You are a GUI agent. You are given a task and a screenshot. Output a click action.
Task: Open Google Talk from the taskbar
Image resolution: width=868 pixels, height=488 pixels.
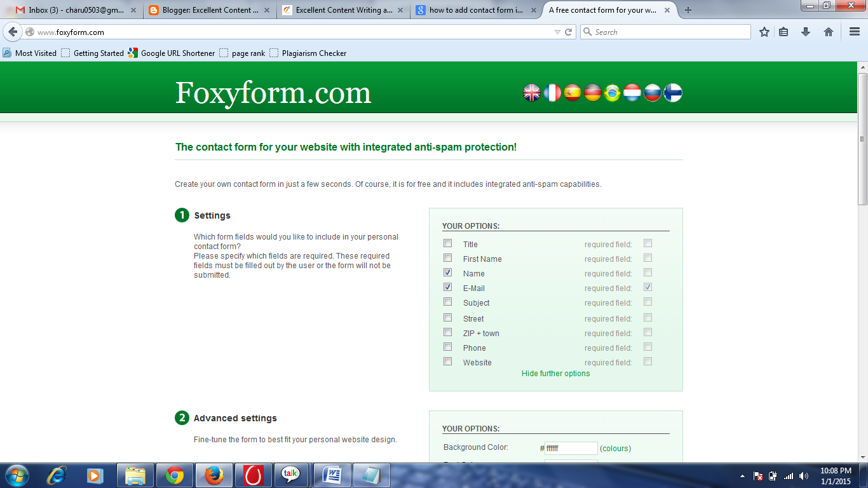[291, 475]
